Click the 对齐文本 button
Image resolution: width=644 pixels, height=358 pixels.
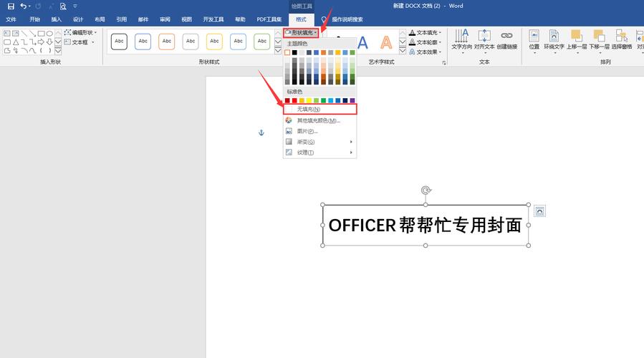tap(484, 40)
